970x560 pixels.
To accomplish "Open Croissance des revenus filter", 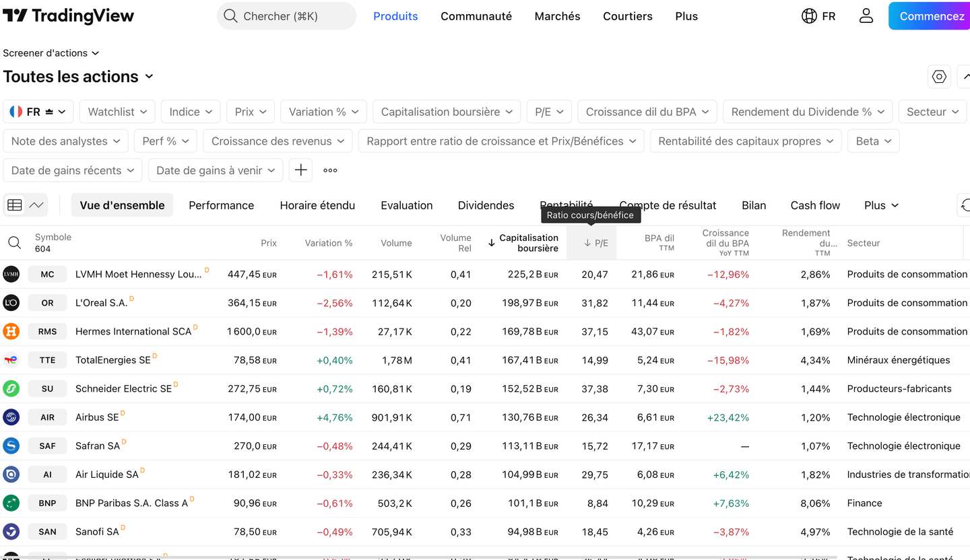I will (278, 141).
